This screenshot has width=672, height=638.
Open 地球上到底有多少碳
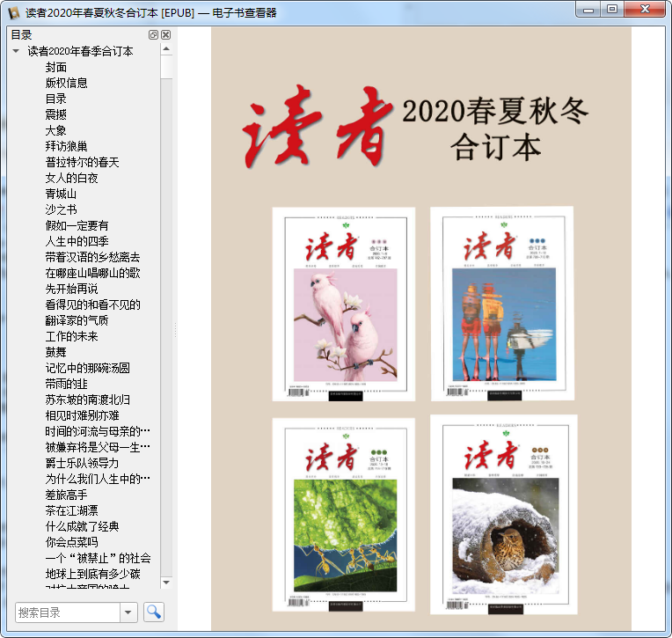pyautogui.click(x=92, y=574)
